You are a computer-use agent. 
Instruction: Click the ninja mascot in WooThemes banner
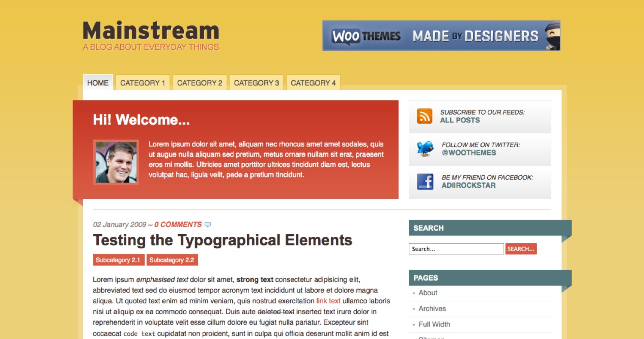coord(552,36)
